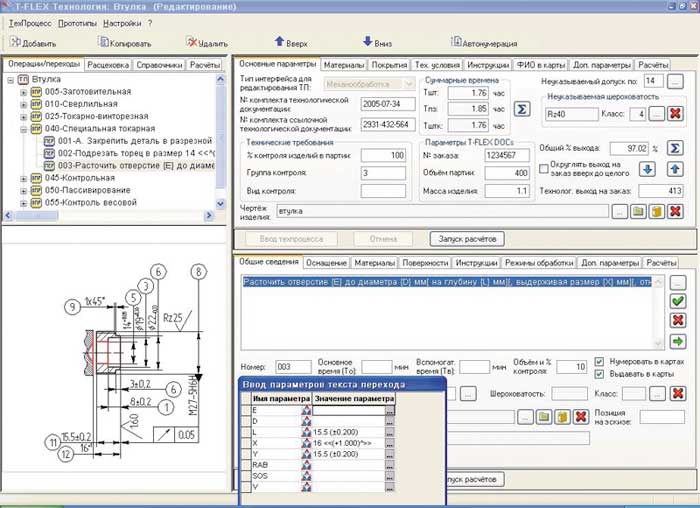Open Тип интерфейса Механообработка dropdown

point(408,86)
